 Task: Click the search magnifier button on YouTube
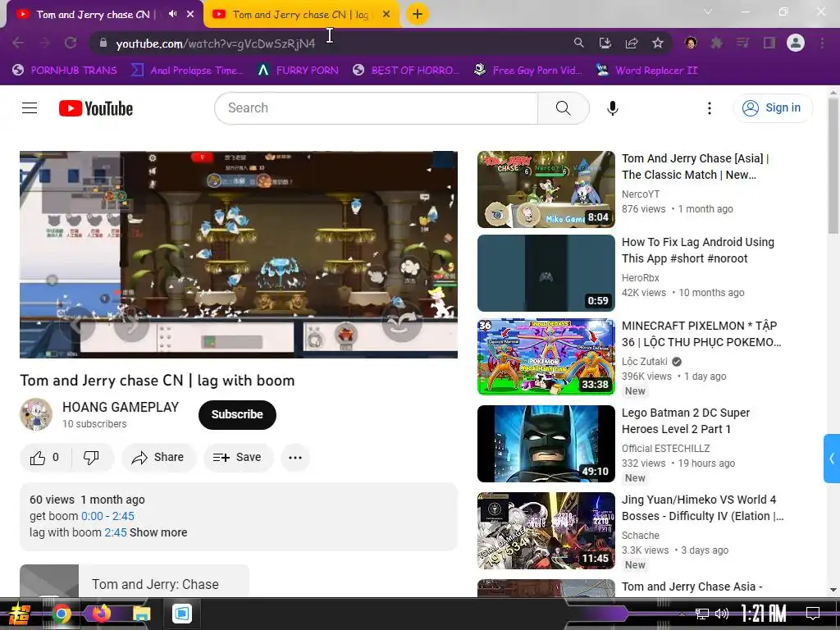[563, 108]
